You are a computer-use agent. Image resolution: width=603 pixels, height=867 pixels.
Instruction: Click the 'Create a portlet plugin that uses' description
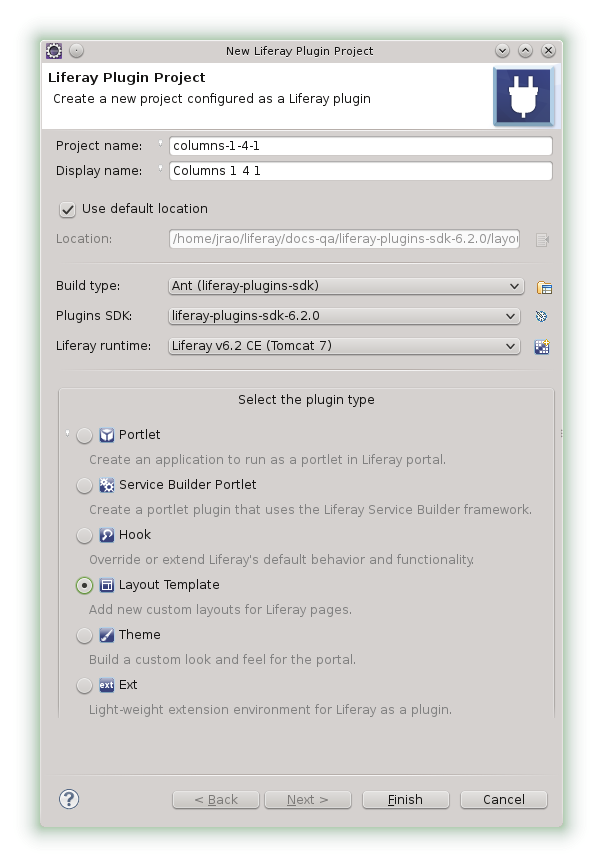click(310, 509)
